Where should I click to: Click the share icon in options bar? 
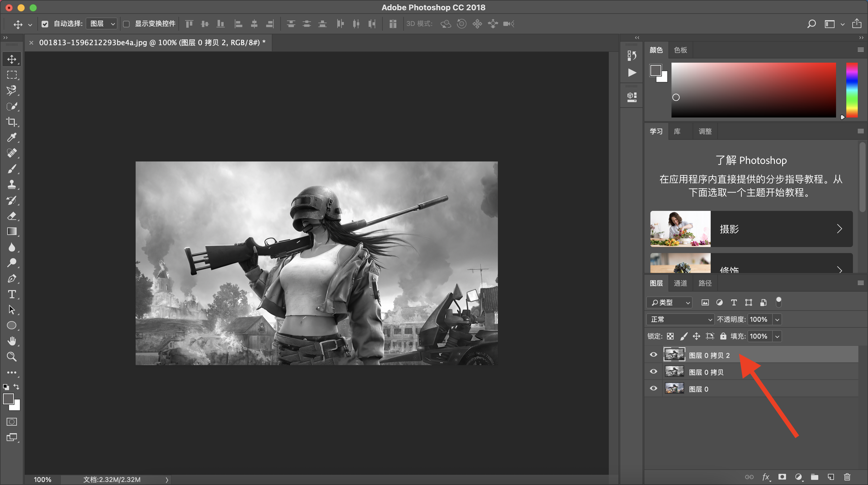857,23
